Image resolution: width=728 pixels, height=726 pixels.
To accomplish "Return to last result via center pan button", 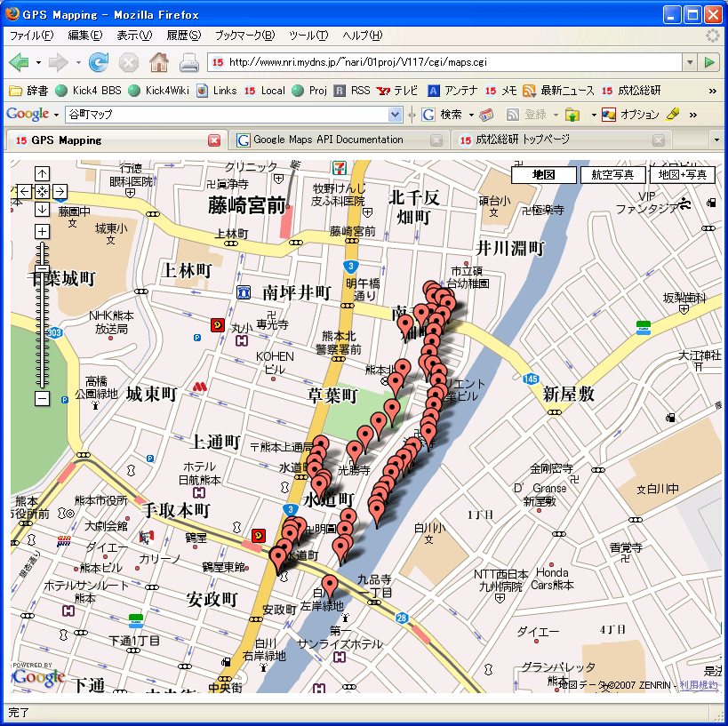I will click(43, 191).
